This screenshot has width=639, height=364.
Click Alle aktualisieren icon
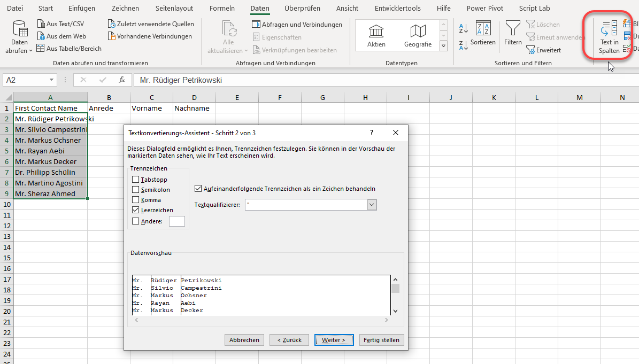[229, 29]
